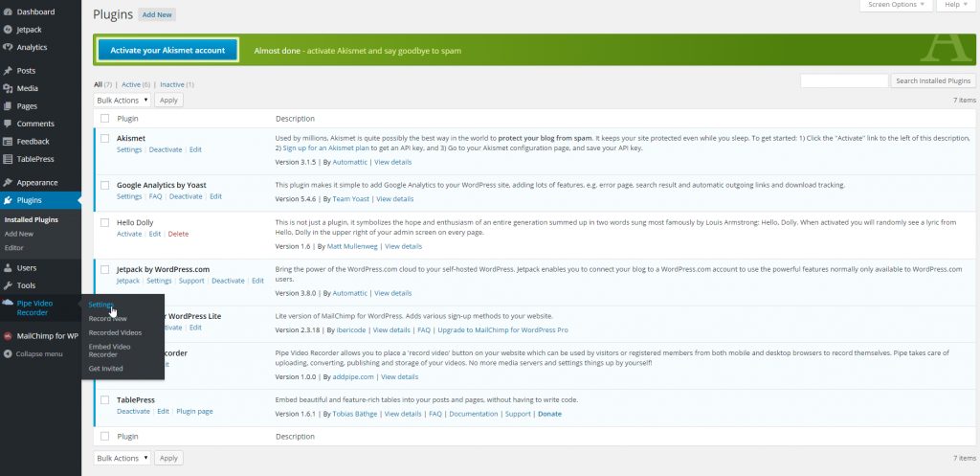The height and width of the screenshot is (476, 980).
Task: Click the Dashboard icon in sidebar
Action: point(8,11)
